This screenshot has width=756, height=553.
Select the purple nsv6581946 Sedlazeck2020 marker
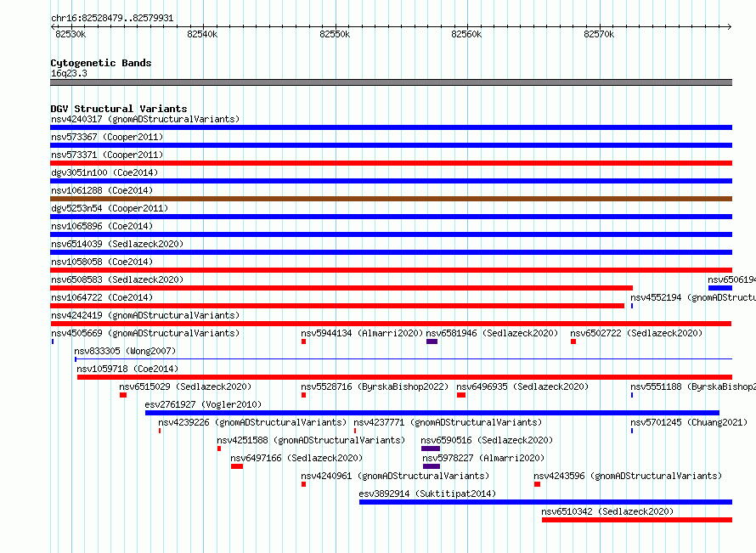point(432,341)
